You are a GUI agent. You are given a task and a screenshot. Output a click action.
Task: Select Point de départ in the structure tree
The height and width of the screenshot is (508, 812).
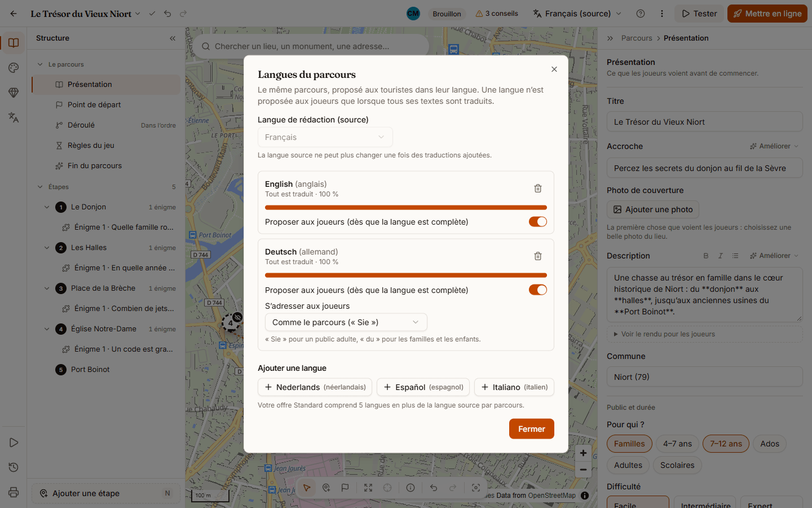tap(106, 105)
